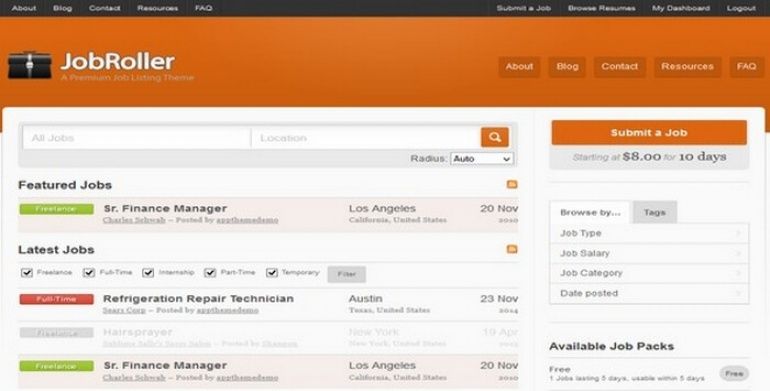Screen dimensions: 770x391
Task: Open About in the top dark bar
Action: coord(24,8)
